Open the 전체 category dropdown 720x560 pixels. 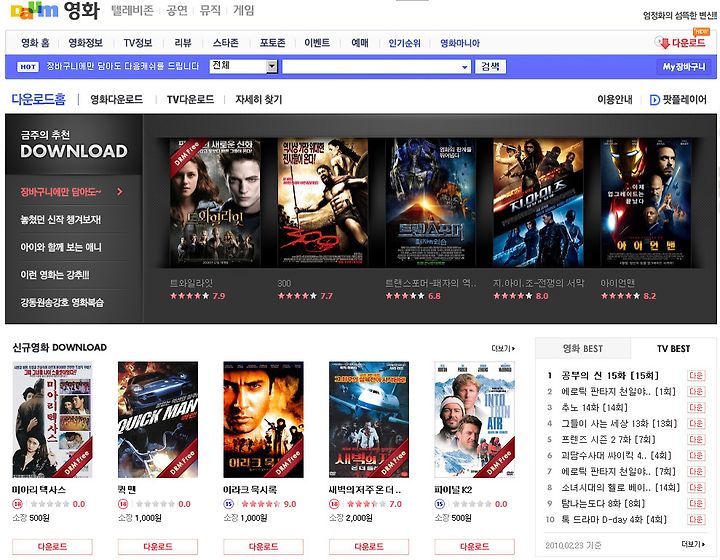click(x=244, y=67)
